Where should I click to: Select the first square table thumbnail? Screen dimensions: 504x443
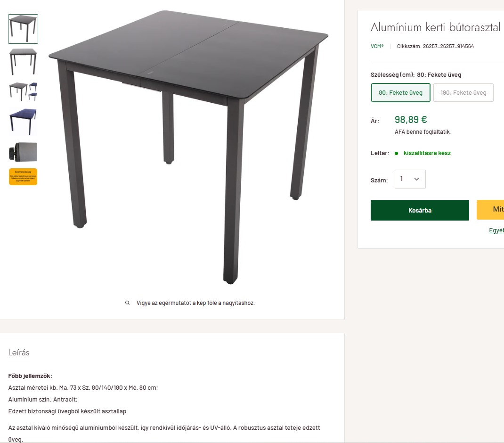[x=23, y=29]
